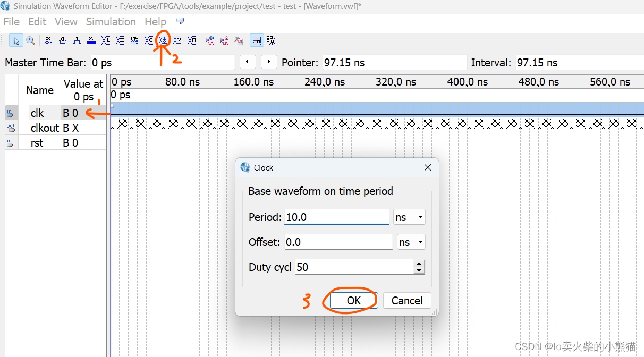Confirm the Clock dialog with OK

[353, 301]
